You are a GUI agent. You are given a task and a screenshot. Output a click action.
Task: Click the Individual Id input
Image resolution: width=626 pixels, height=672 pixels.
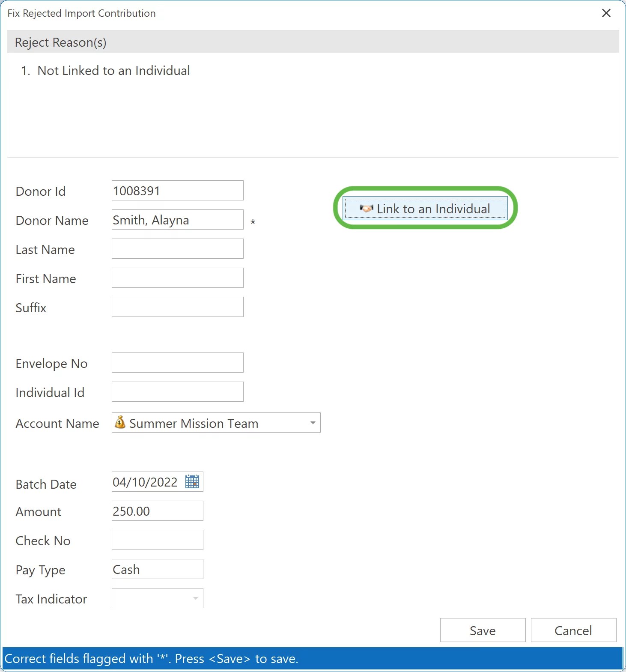coord(178,392)
